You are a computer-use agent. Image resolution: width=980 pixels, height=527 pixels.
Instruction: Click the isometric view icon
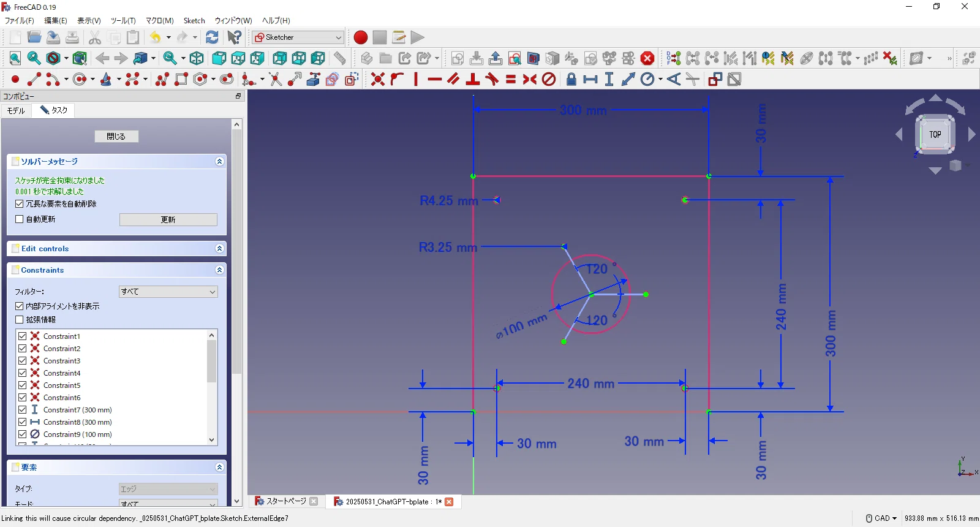(x=197, y=58)
